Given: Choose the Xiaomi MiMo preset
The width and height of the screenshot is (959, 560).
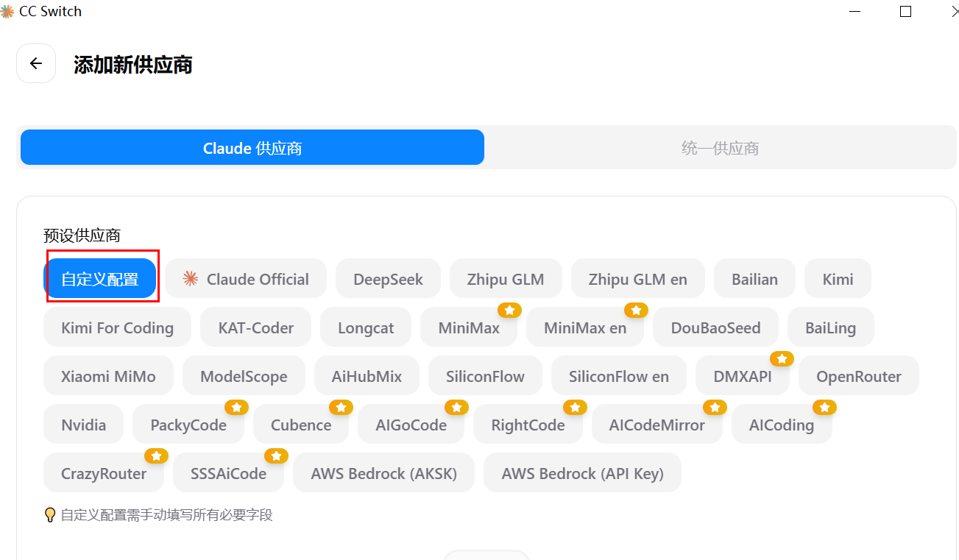Looking at the screenshot, I should point(109,376).
